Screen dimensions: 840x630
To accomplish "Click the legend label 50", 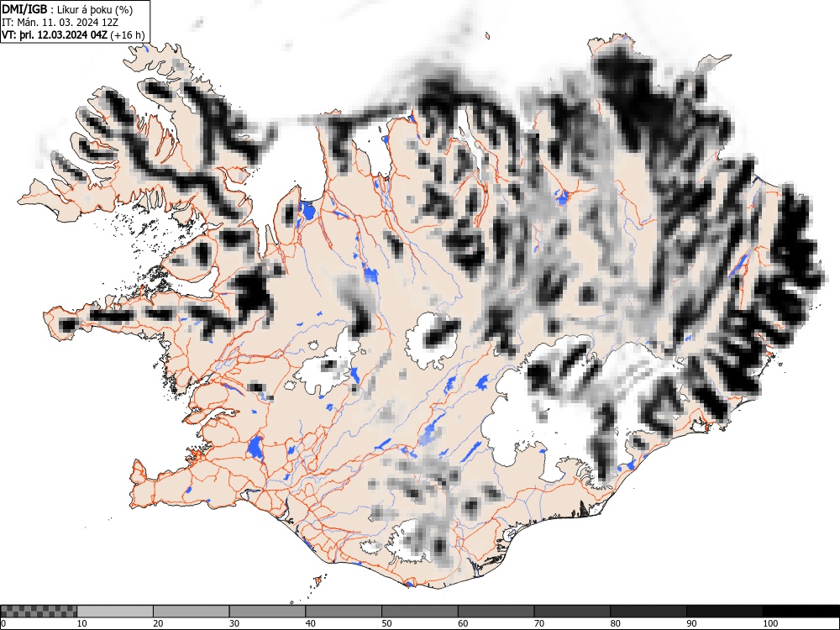I will [x=386, y=623].
